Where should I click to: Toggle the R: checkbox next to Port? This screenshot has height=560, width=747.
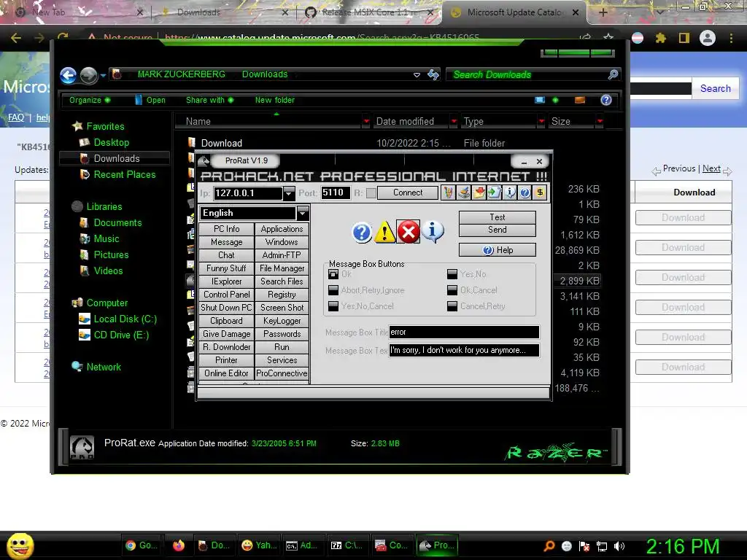click(x=371, y=192)
